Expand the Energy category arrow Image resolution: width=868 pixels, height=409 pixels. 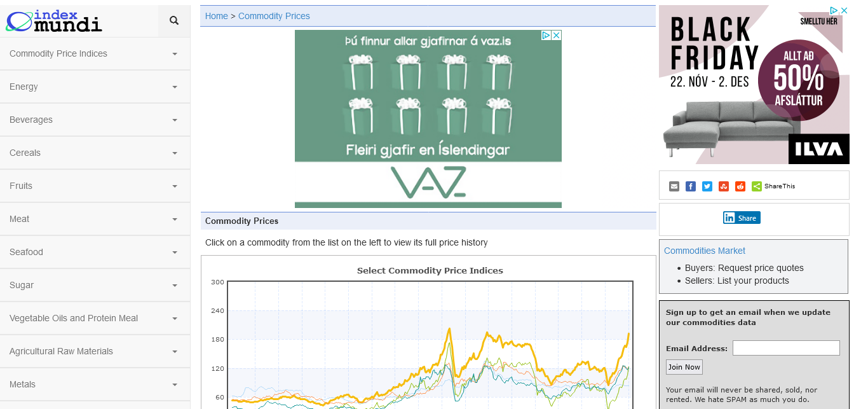pyautogui.click(x=175, y=87)
